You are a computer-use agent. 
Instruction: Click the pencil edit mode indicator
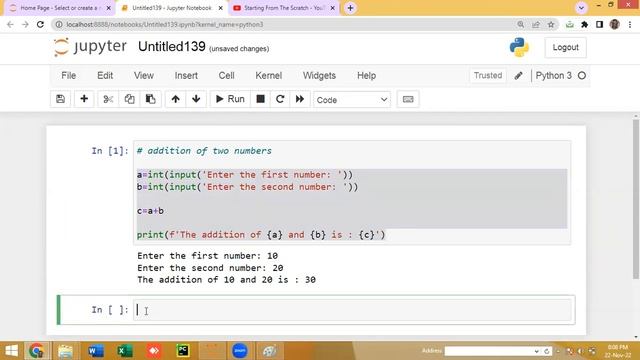pyautogui.click(x=518, y=76)
